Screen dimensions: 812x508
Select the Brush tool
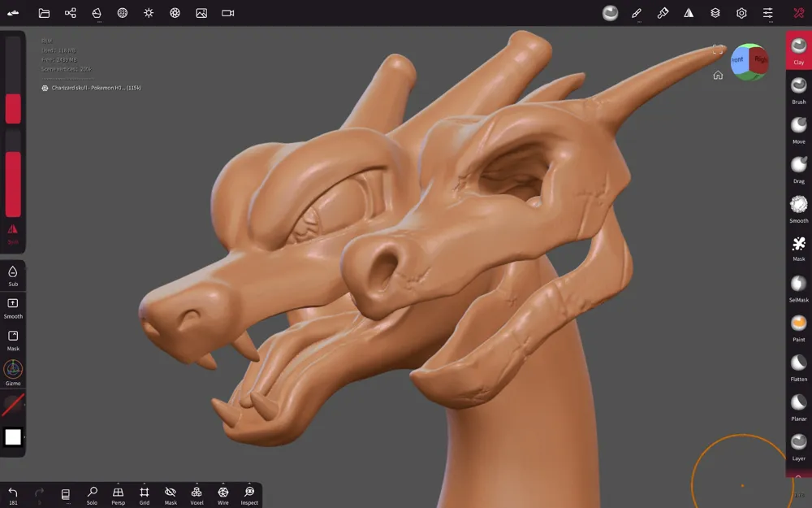pyautogui.click(x=798, y=90)
